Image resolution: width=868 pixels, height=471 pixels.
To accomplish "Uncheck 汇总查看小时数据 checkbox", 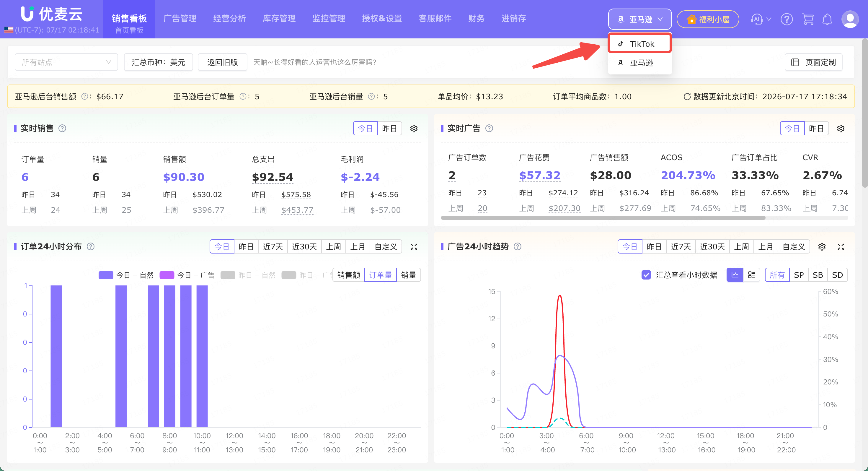I will 646,275.
